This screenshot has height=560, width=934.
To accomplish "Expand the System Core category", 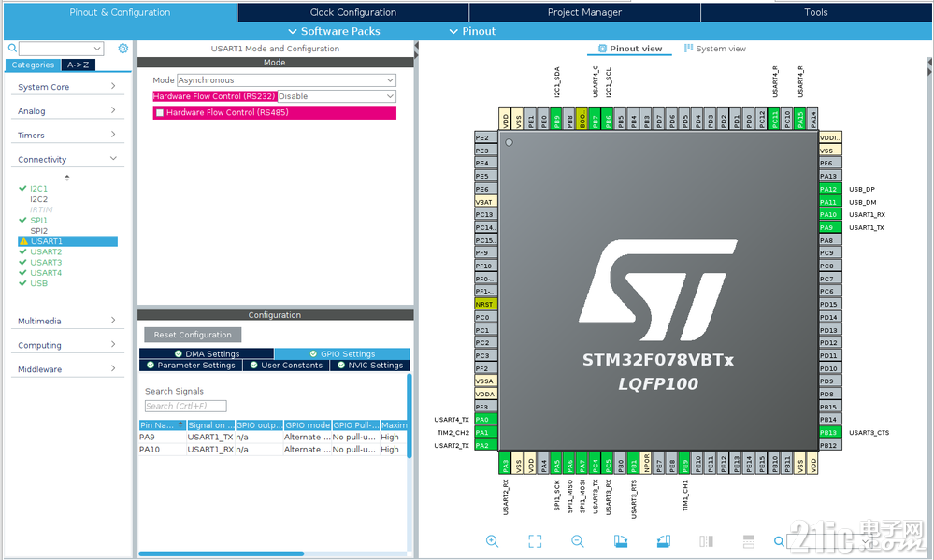I will tap(67, 87).
